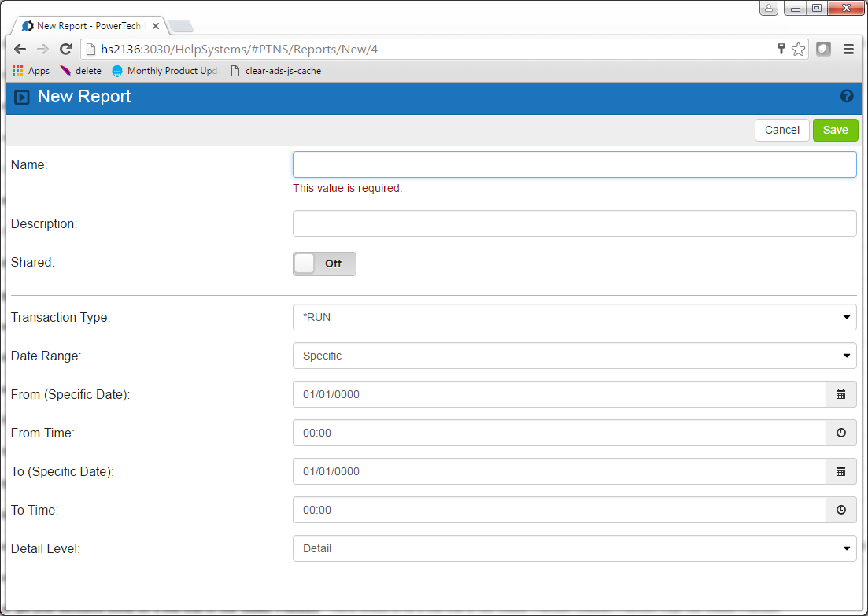
Task: Expand the Transaction Type dropdown
Action: pyautogui.click(x=574, y=317)
